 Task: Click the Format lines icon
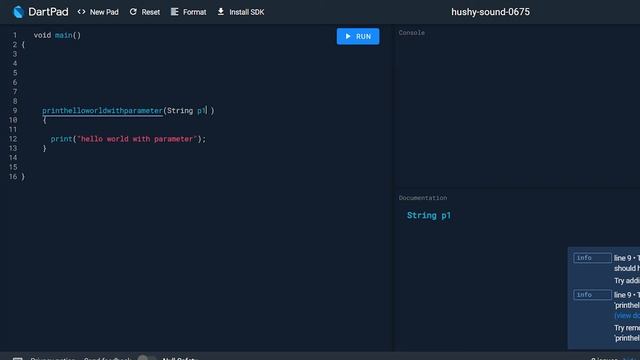pos(175,12)
